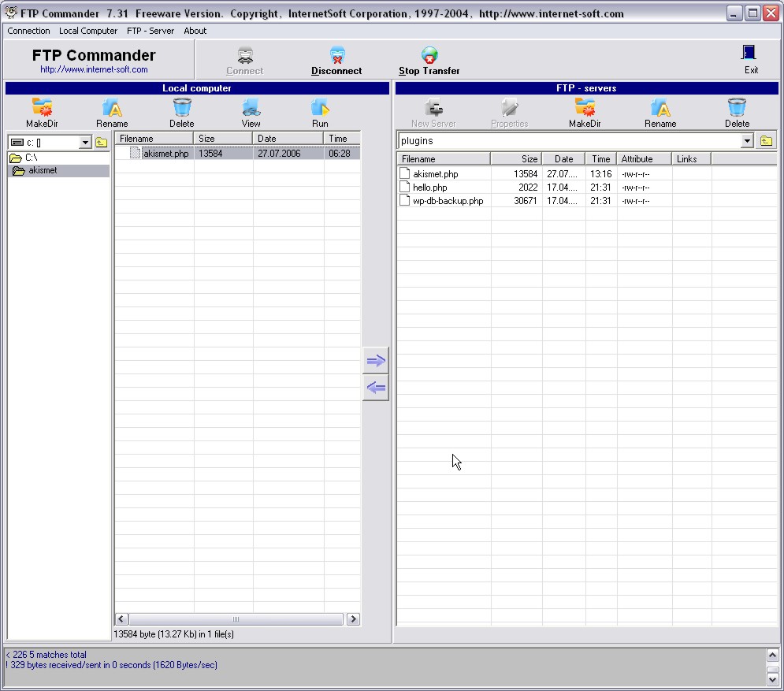Viewport: 784px width, 691px height.
Task: Select remote hello.php filename
Action: tap(430, 188)
